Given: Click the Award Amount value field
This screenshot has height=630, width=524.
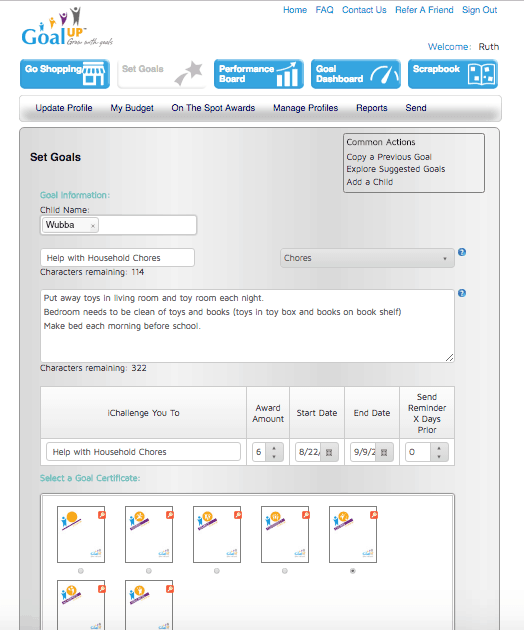Looking at the screenshot, I should pos(259,452).
